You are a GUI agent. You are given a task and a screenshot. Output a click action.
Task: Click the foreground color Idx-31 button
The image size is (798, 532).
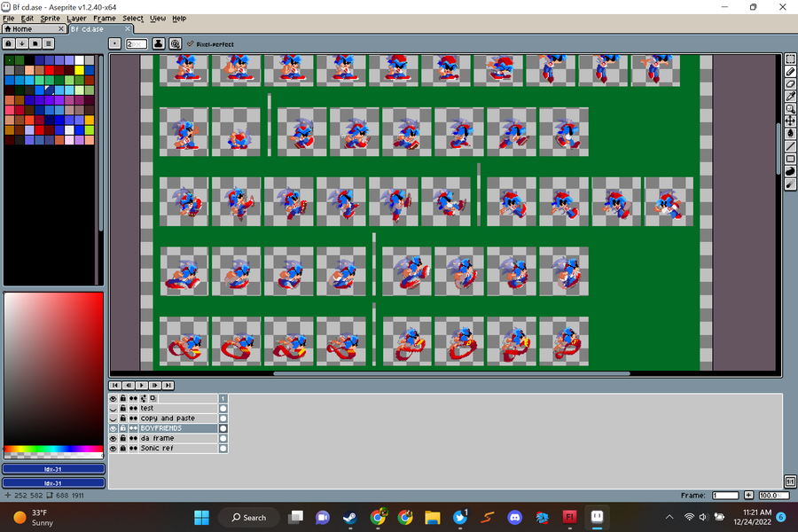click(53, 469)
